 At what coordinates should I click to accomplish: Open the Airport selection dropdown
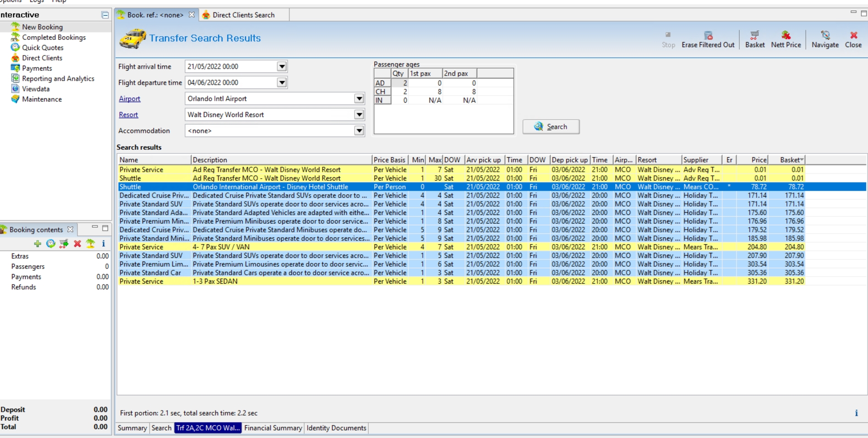tap(359, 99)
